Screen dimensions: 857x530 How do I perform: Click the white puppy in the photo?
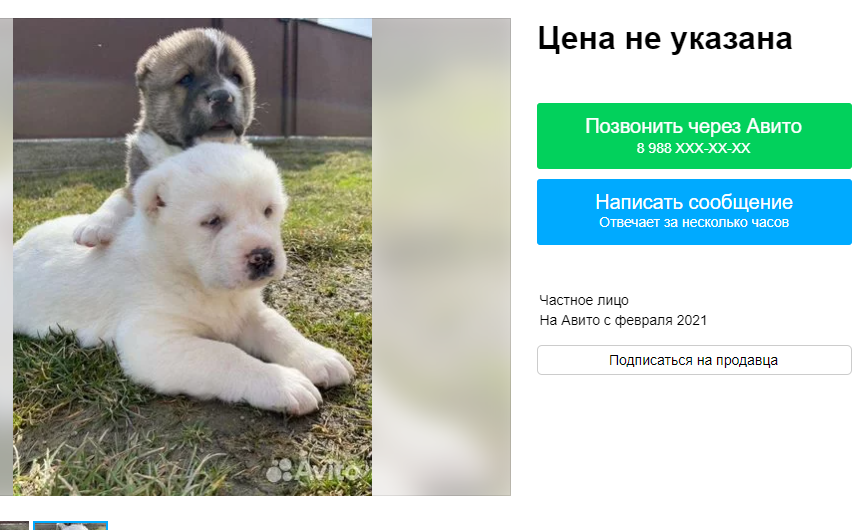(180, 273)
